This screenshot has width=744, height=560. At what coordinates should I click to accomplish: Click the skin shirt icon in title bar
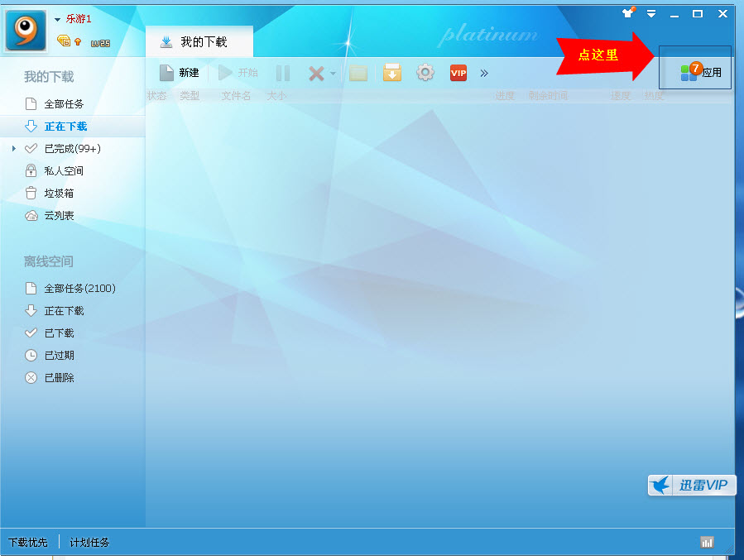628,12
